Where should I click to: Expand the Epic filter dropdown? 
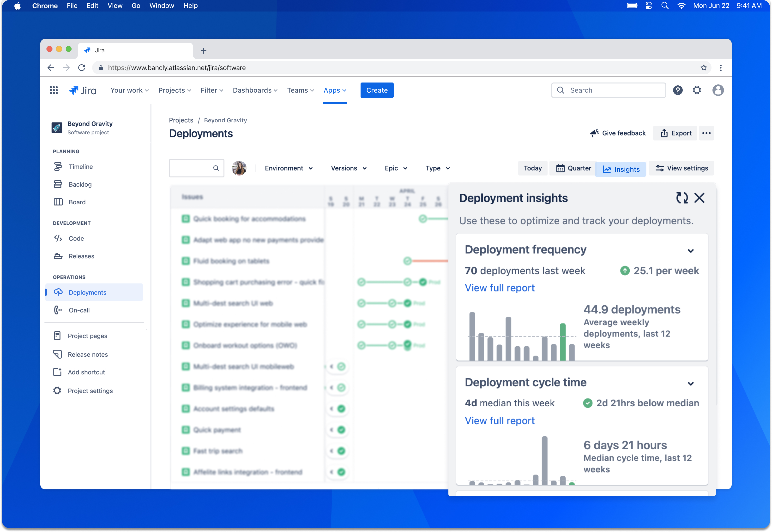[396, 168]
